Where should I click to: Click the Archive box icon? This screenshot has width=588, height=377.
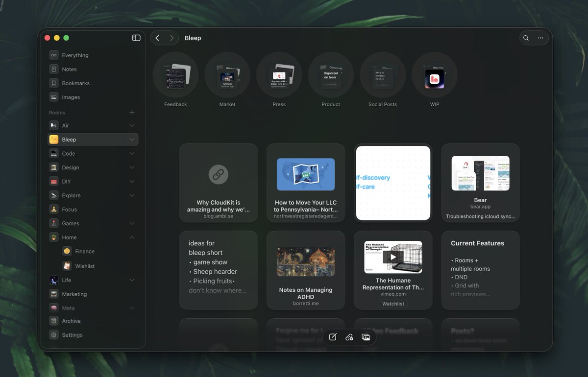(54, 321)
